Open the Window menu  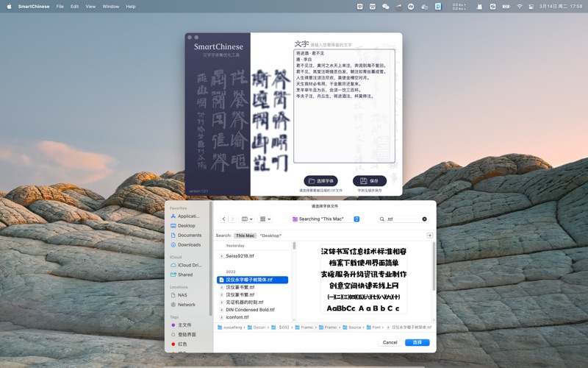(x=110, y=6)
